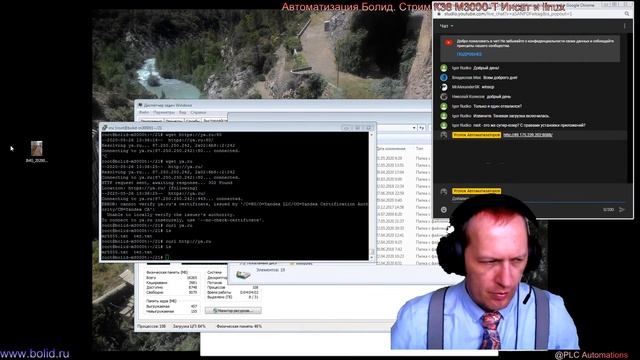Click the 'wget ya.ru' command line in terminal
Image resolution: width=640 pixels, height=360 pixels.
(x=147, y=162)
